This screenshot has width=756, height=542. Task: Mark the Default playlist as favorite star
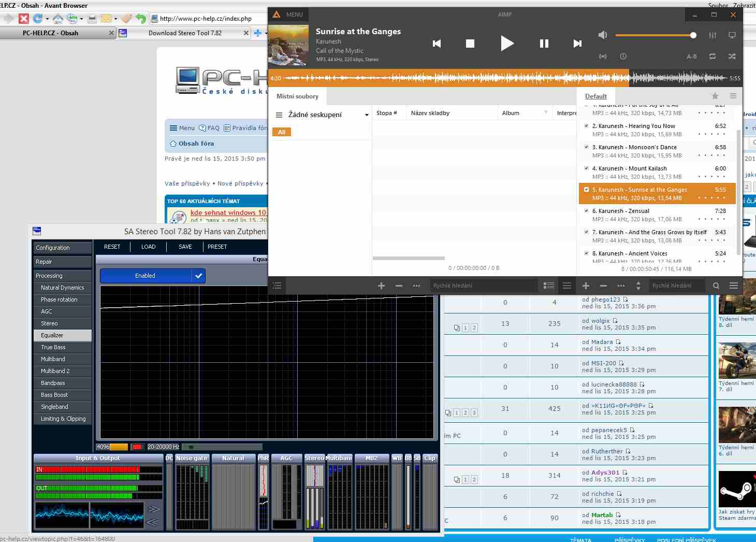(x=715, y=96)
